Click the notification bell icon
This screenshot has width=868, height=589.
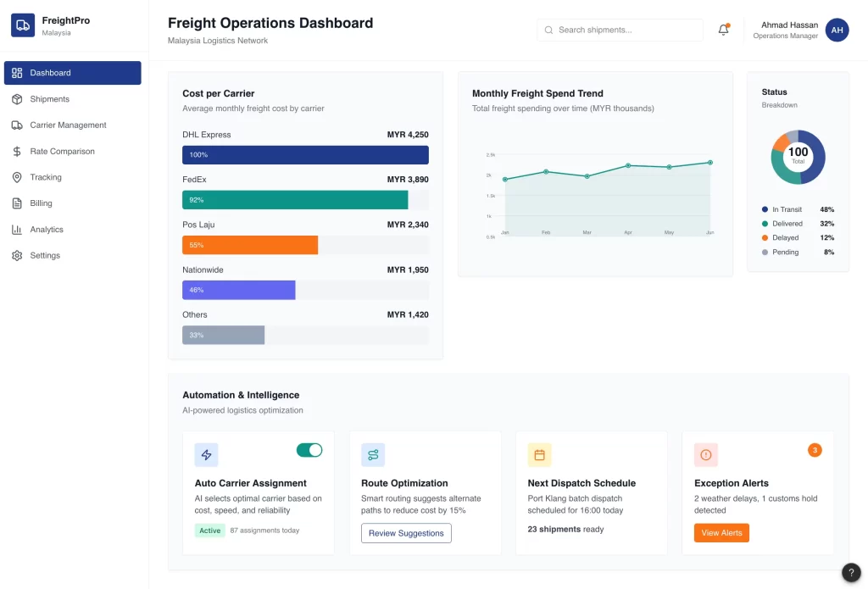[x=725, y=30]
